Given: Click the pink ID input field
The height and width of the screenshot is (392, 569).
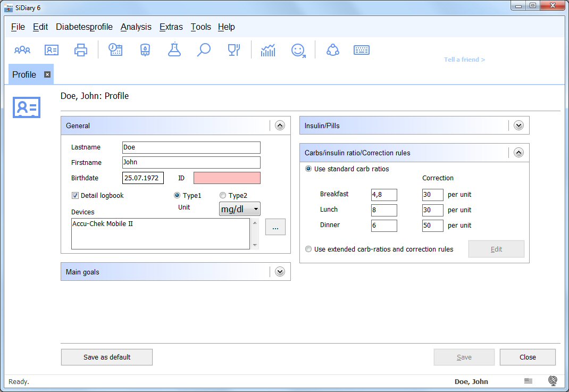Looking at the screenshot, I should 227,178.
